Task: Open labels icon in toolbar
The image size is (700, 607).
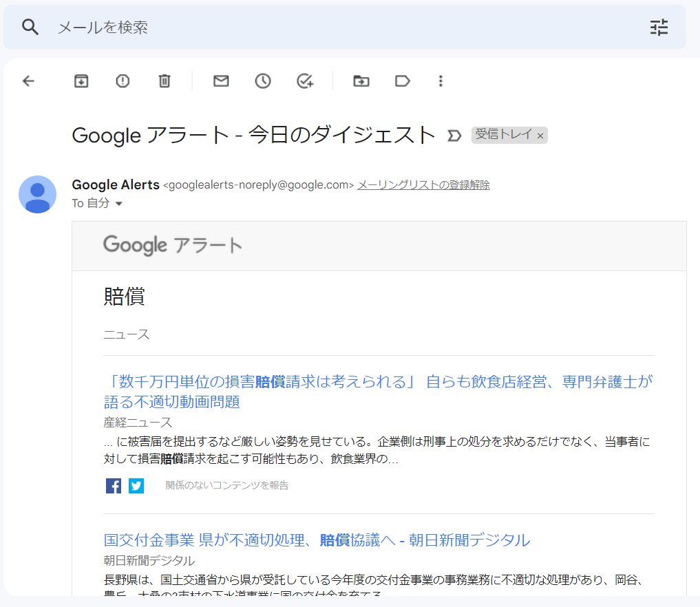Action: pyautogui.click(x=403, y=81)
